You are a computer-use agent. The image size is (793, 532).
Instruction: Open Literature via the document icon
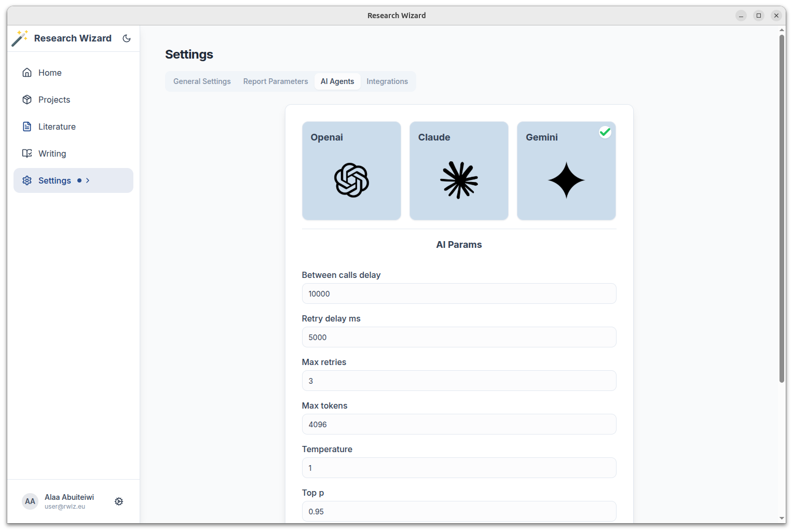coord(27,127)
